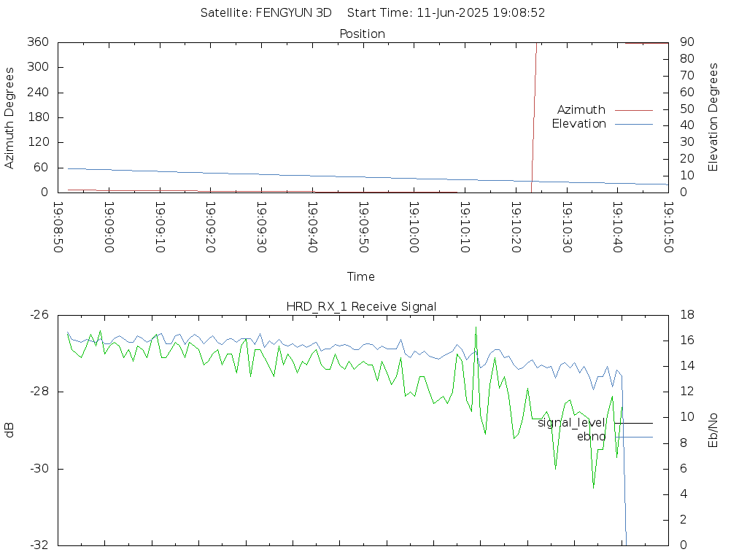Click the 4 Eb/No axis value
This screenshot has height=560, width=747.
(684, 494)
